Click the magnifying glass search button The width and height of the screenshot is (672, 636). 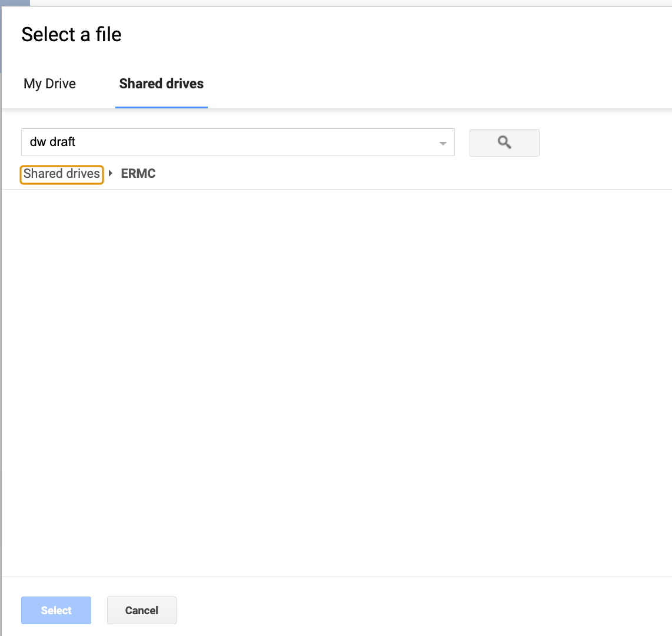point(504,143)
